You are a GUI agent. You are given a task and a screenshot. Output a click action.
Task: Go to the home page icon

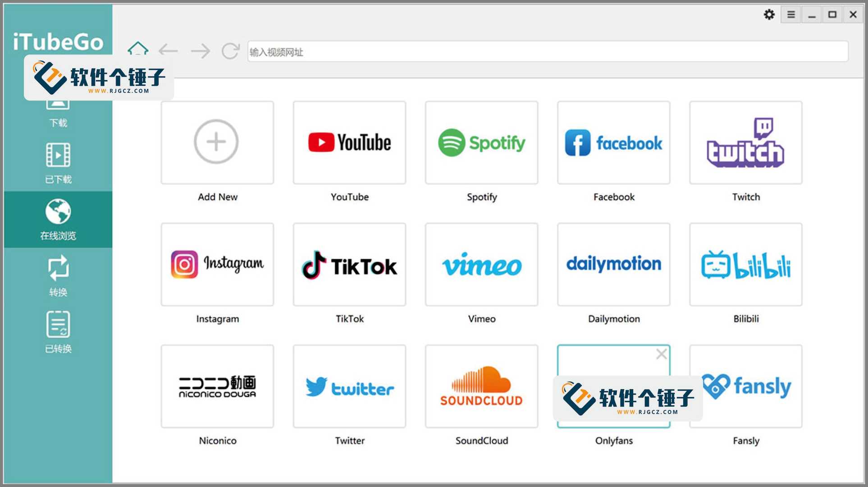pos(137,49)
